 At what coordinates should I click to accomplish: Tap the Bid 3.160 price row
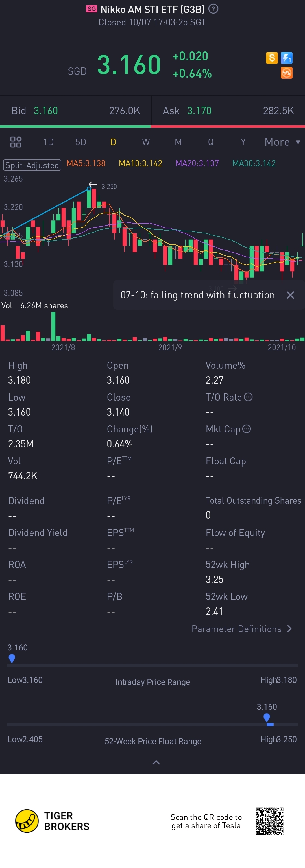coord(75,111)
